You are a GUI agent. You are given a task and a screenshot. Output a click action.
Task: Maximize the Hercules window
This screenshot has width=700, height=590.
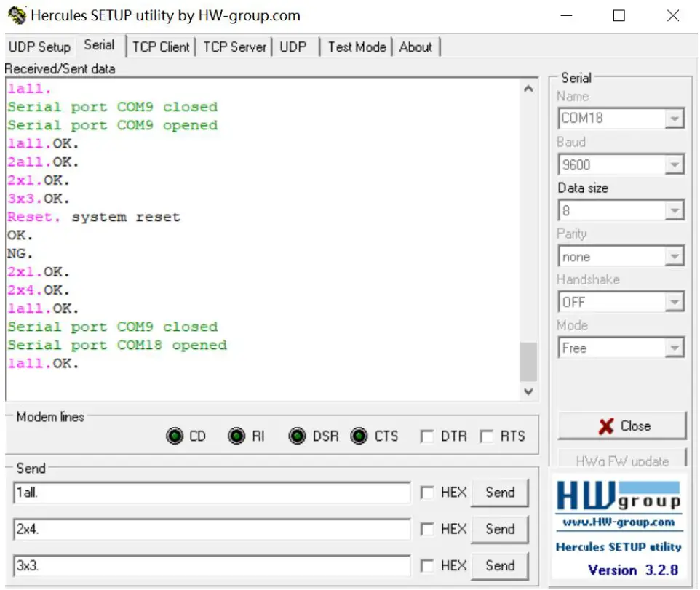tap(619, 15)
